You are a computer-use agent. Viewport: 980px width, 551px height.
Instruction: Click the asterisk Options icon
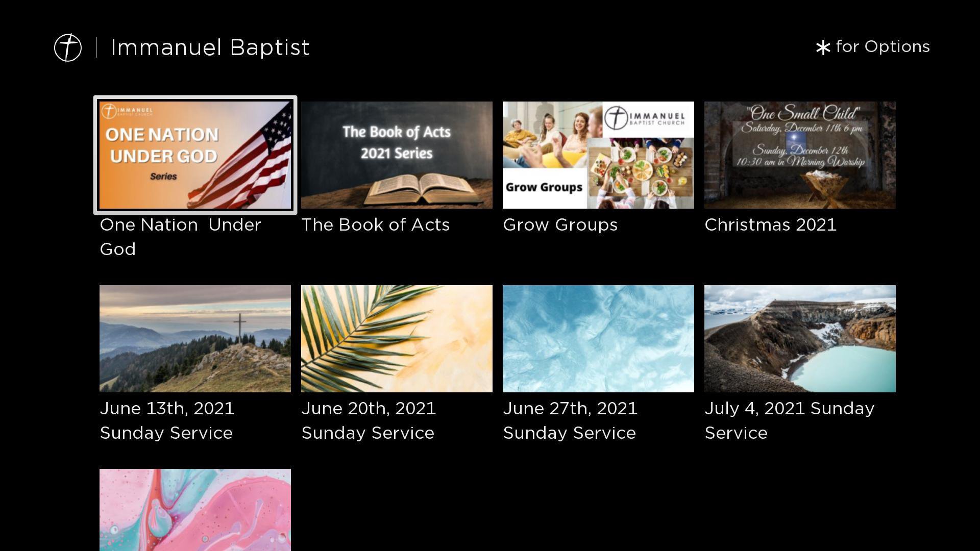tap(823, 47)
